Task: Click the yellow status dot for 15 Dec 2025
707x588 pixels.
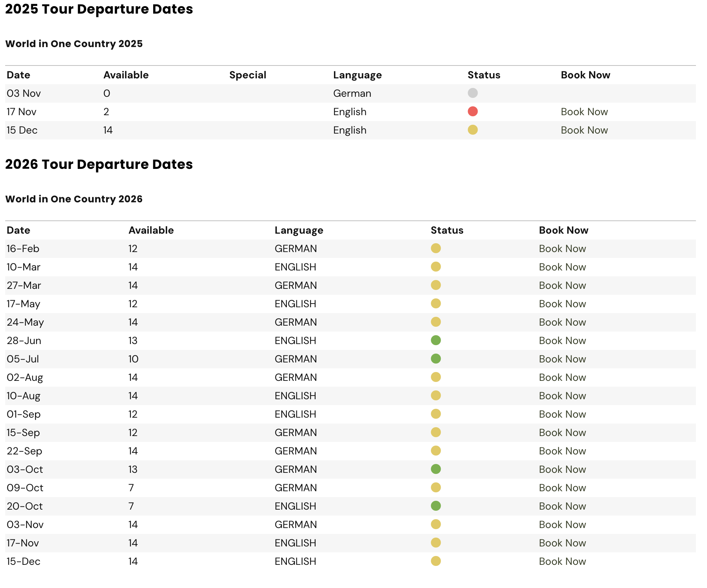Action: (473, 130)
